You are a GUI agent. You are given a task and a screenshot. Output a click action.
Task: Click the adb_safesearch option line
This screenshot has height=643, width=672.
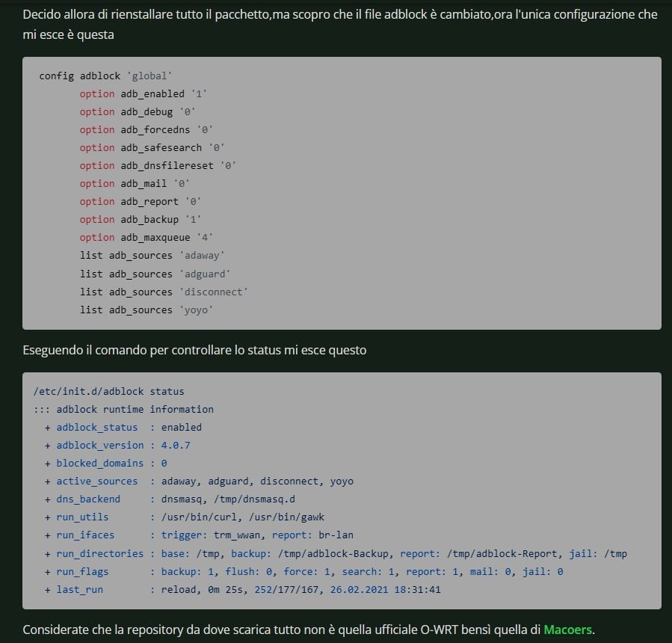tap(152, 148)
